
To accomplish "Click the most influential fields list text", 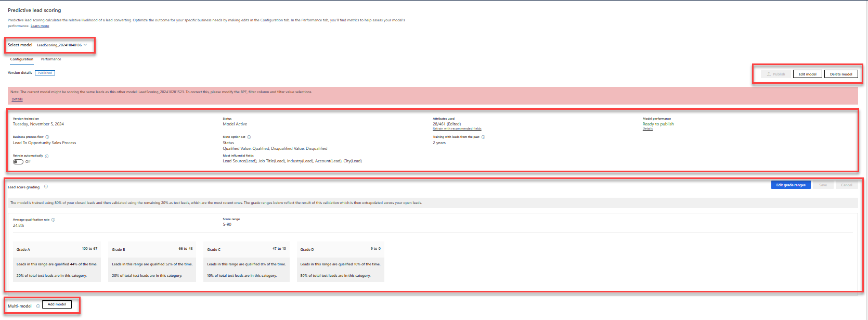I will point(292,161).
